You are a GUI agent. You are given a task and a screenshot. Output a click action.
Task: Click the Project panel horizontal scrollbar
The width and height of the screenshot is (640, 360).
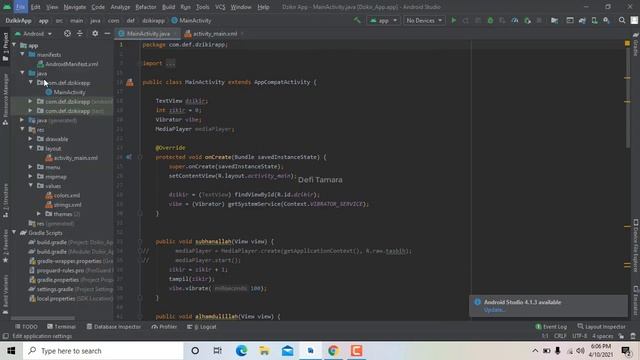(43, 318)
